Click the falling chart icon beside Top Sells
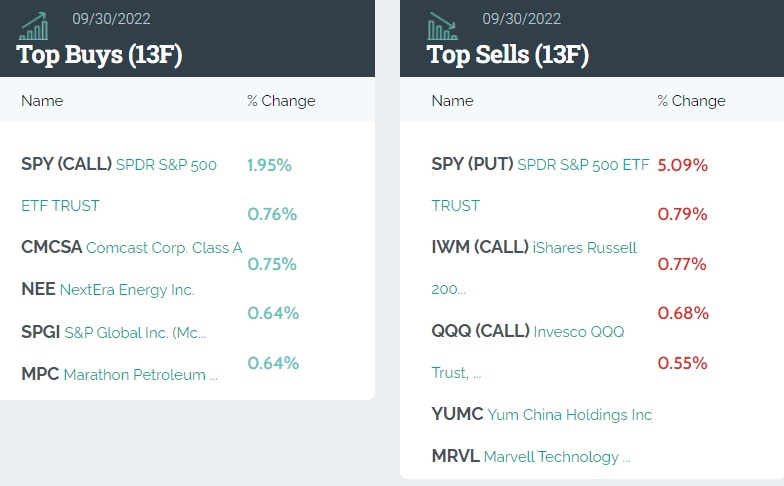The width and height of the screenshot is (784, 486). [441, 26]
